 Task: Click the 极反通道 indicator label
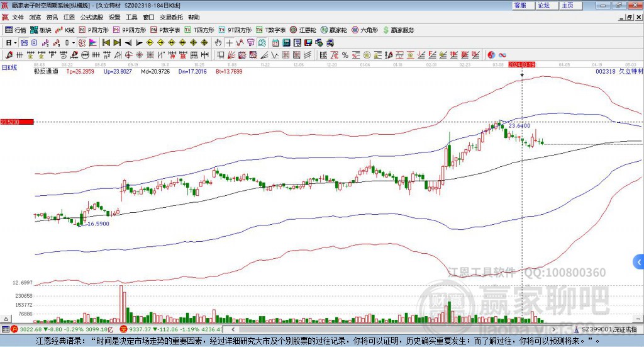[46, 72]
